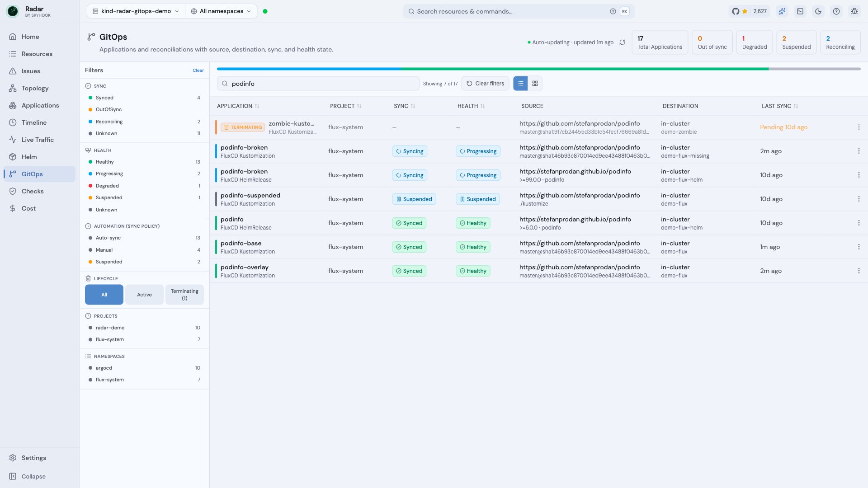868x488 pixels.
Task: Open row menu for podinfo-base
Action: [x=859, y=247]
